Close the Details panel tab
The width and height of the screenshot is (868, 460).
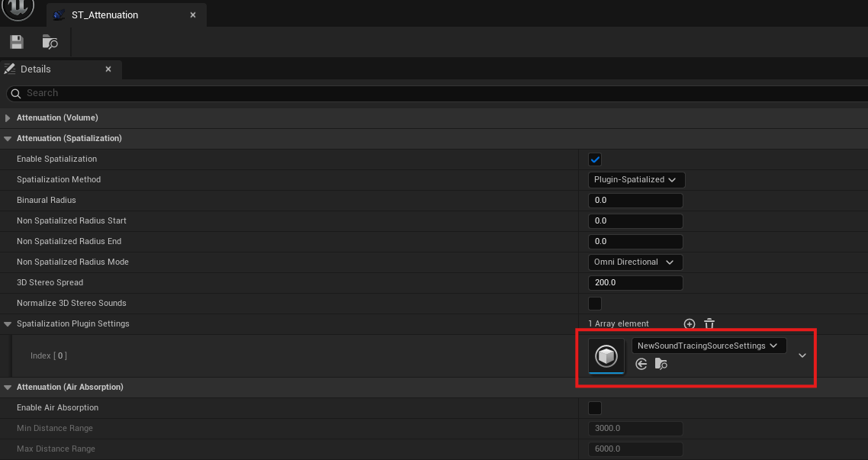[x=108, y=69]
